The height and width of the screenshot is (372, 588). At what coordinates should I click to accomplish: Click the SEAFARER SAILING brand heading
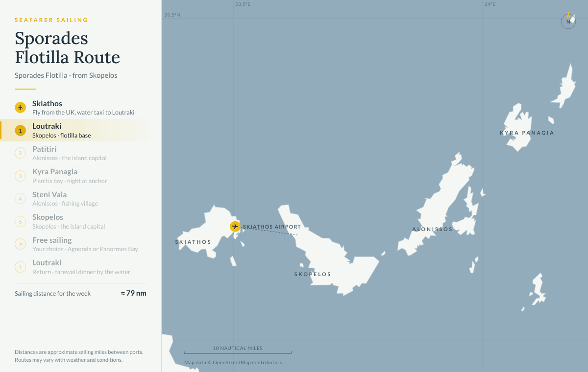51,20
